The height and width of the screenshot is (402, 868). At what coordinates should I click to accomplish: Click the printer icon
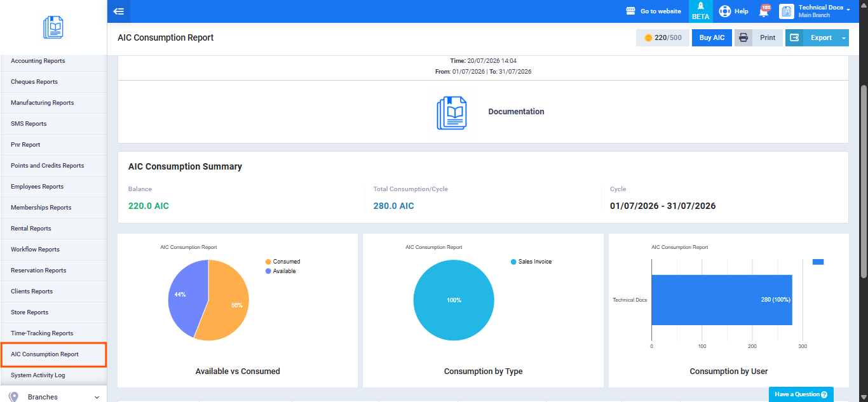click(743, 37)
